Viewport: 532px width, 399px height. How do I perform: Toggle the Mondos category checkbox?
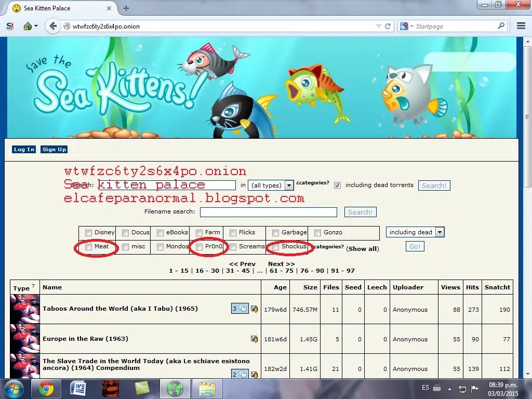[160, 247]
